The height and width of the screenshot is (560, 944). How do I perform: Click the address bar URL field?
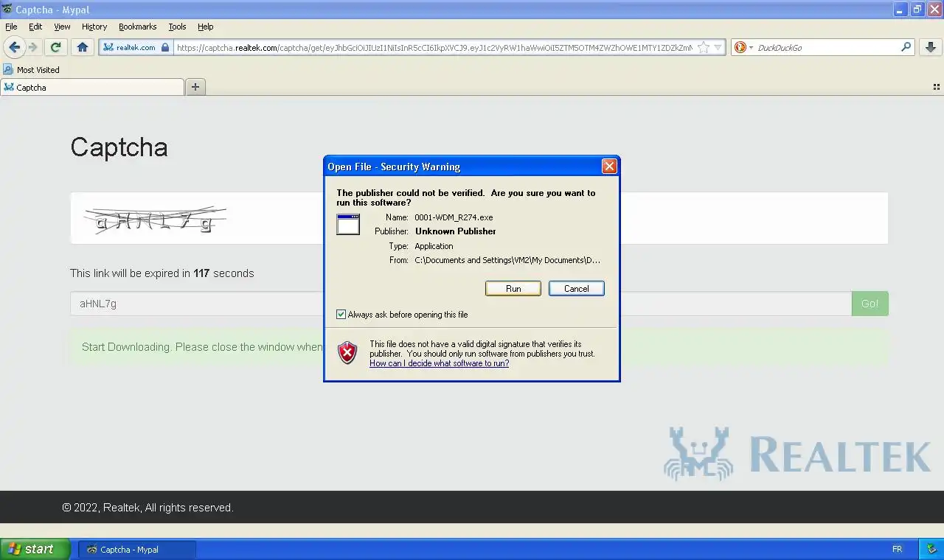coord(434,47)
